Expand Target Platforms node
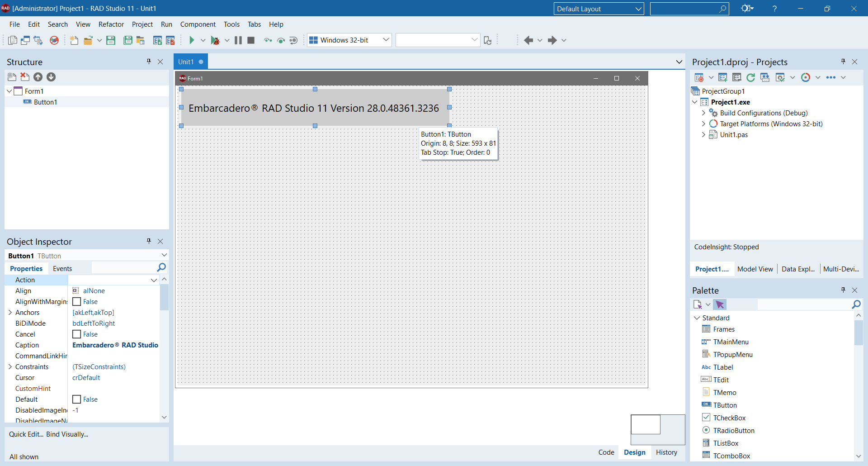This screenshot has width=868, height=466. [703, 124]
